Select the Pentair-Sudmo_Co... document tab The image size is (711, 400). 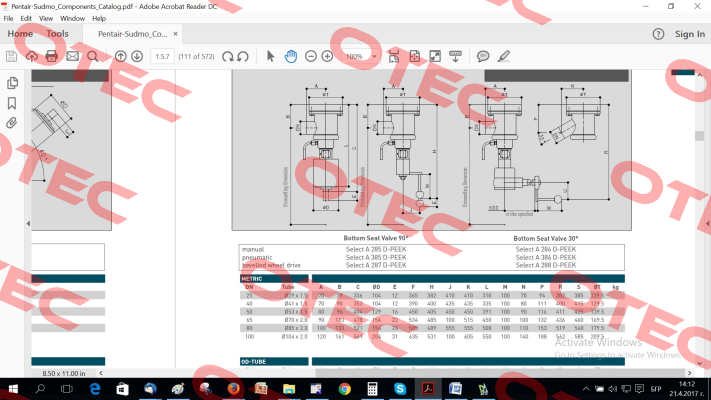(132, 34)
